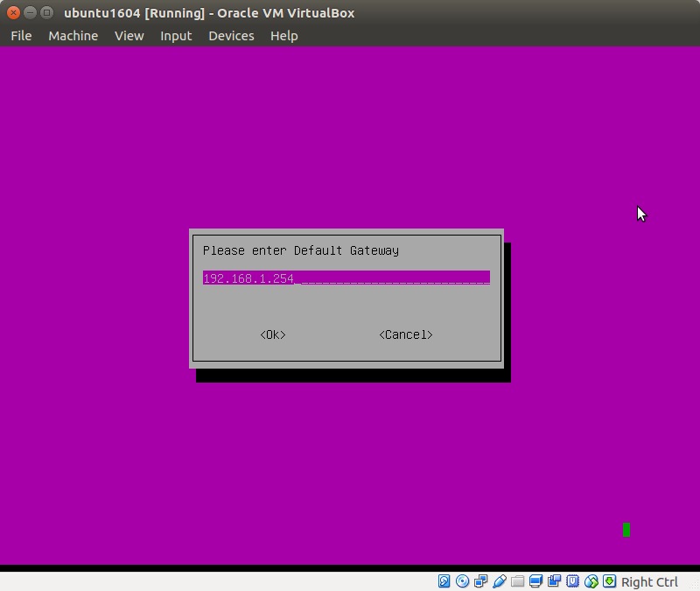Click the CPU chip status icon
The width and height of the screenshot is (700, 591).
(573, 581)
